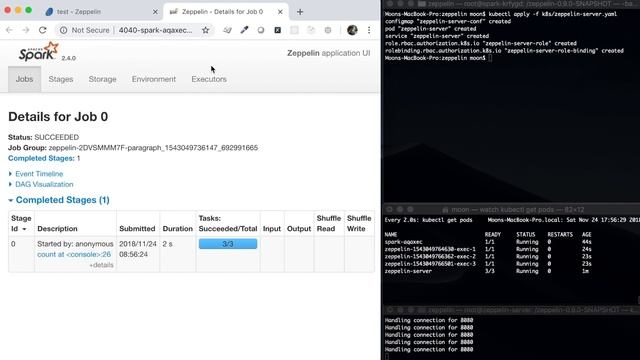Expand the DAG Visualization section

(44, 184)
